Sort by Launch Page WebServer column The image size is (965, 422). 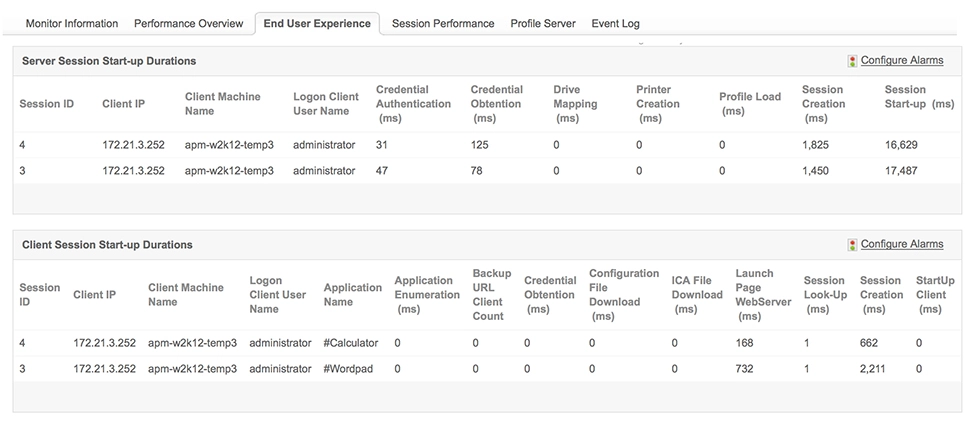762,295
